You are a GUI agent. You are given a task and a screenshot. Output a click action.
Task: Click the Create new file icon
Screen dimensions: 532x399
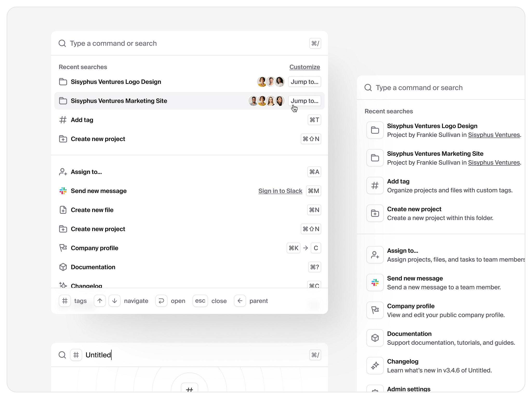(x=63, y=210)
